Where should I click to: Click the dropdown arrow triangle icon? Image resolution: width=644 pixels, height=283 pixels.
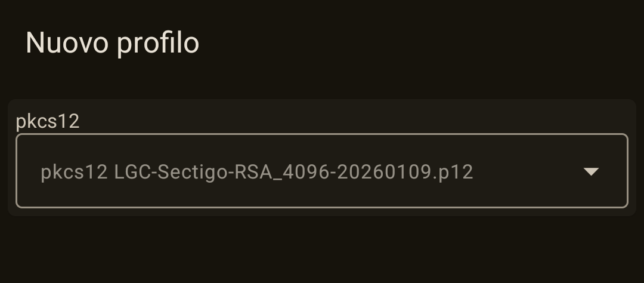(x=591, y=171)
